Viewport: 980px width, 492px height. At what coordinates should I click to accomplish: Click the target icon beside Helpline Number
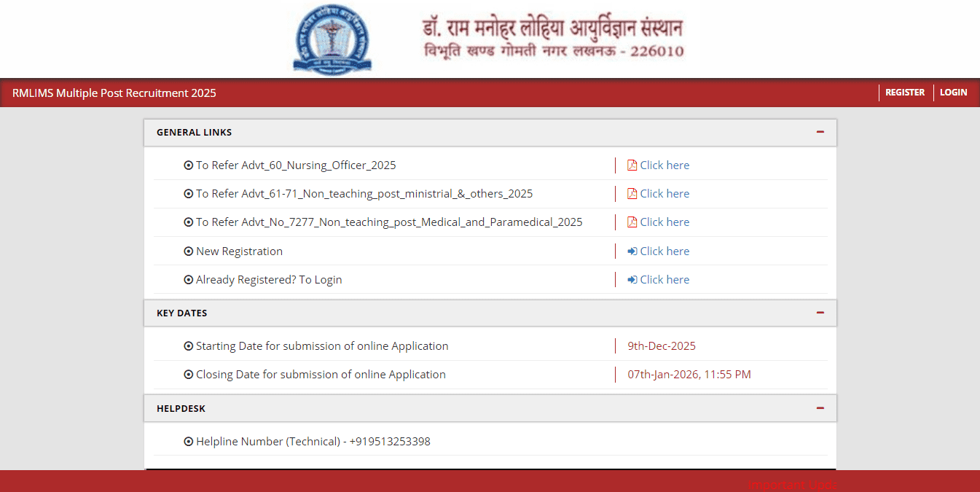[189, 441]
